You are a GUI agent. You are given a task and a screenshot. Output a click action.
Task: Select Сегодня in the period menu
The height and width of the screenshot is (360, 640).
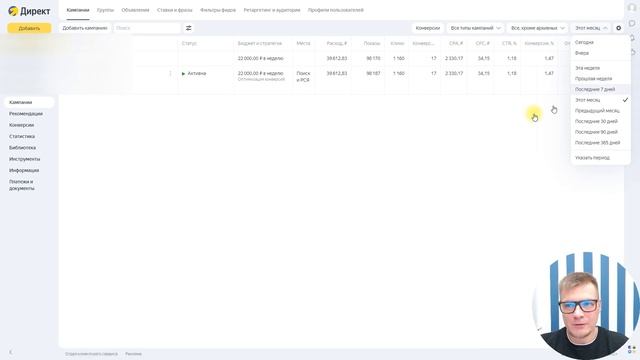pyautogui.click(x=600, y=42)
